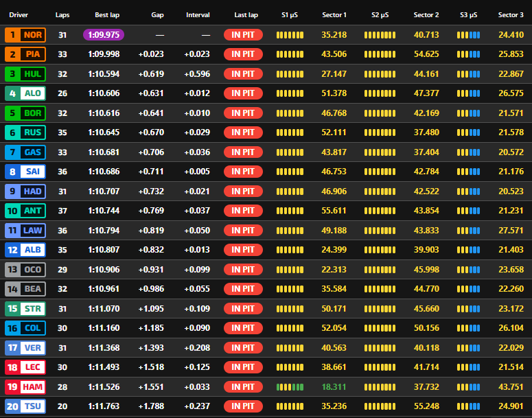Click the TSU driver badge in last place

[25, 406]
